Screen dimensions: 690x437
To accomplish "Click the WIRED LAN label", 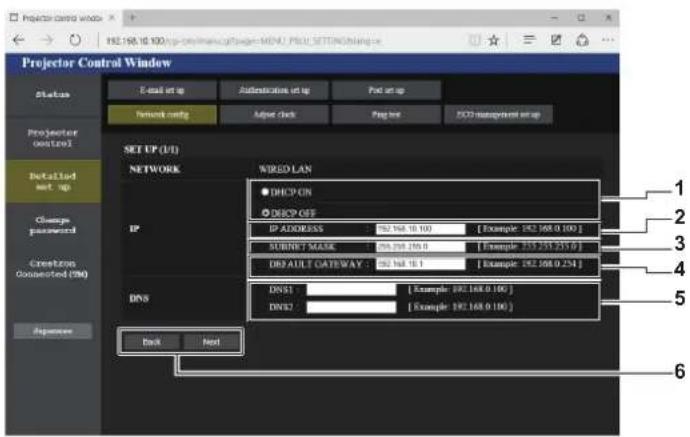I will (x=285, y=169).
